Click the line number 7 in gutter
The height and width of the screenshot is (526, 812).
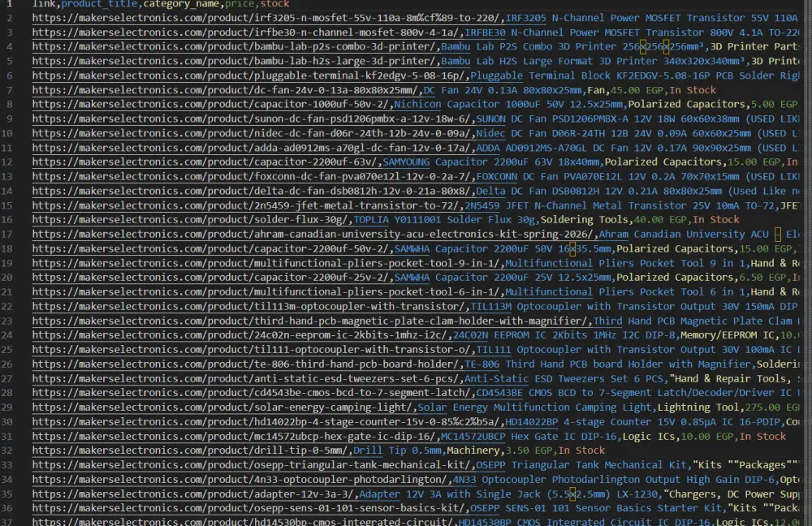pos(10,90)
